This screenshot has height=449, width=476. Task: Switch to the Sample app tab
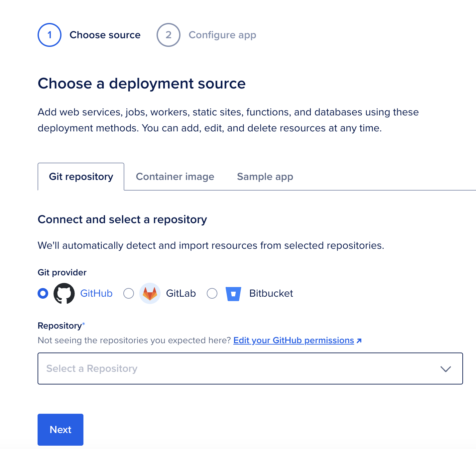coord(265,177)
